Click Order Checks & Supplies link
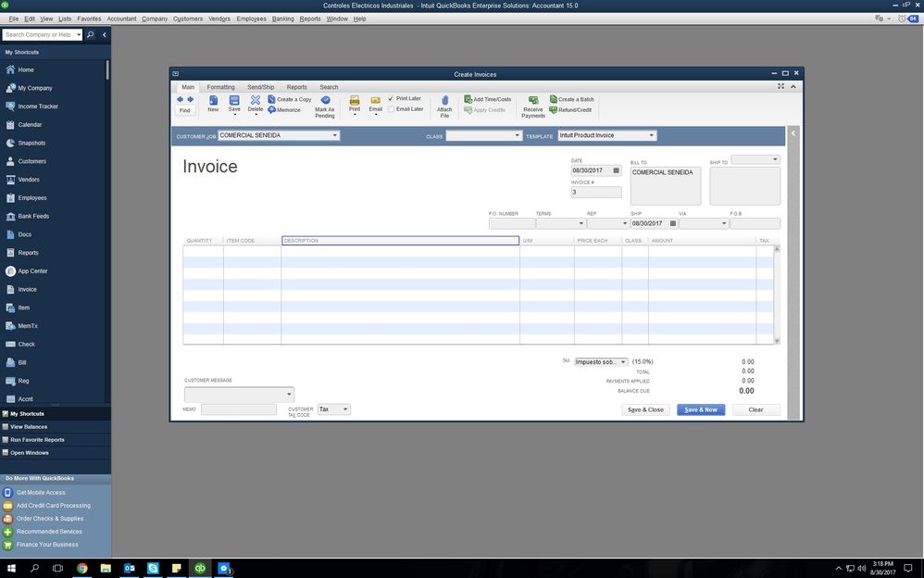924x578 pixels. [49, 519]
